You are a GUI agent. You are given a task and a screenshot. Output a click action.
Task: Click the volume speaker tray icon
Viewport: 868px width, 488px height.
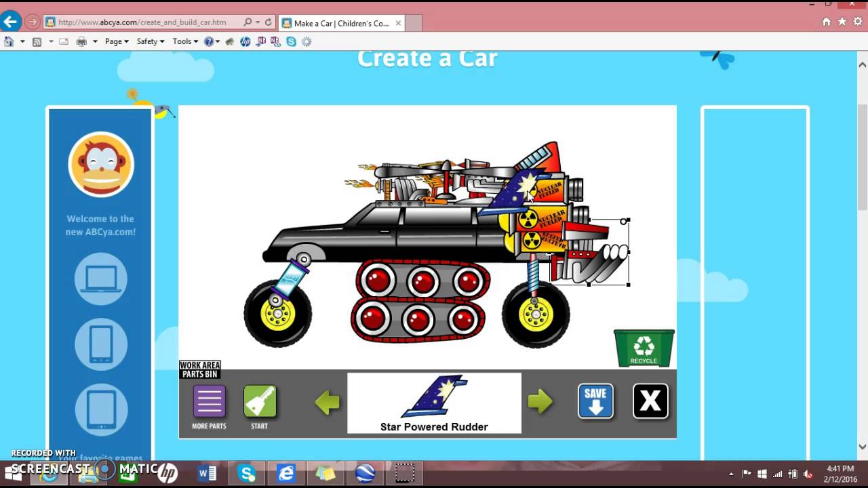coord(807,474)
